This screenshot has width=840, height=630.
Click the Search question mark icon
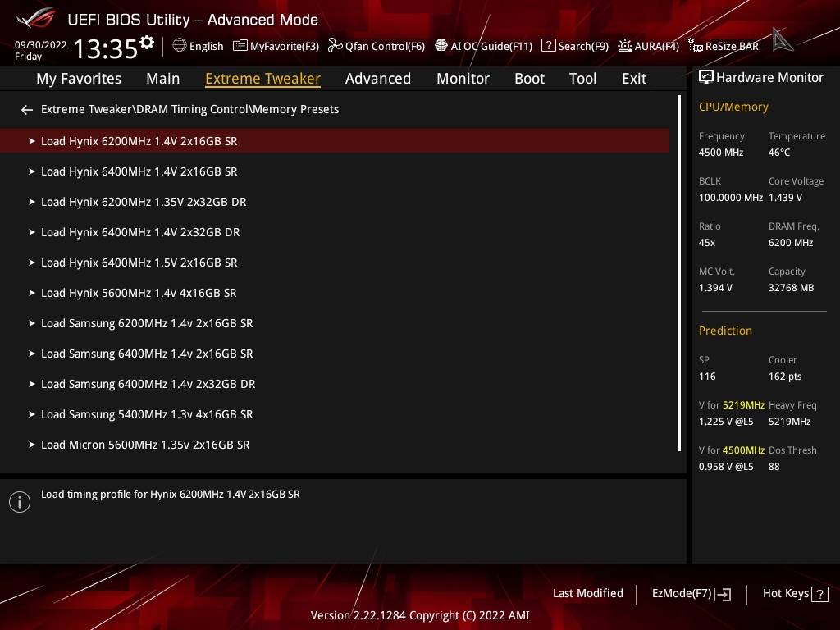[x=549, y=46]
